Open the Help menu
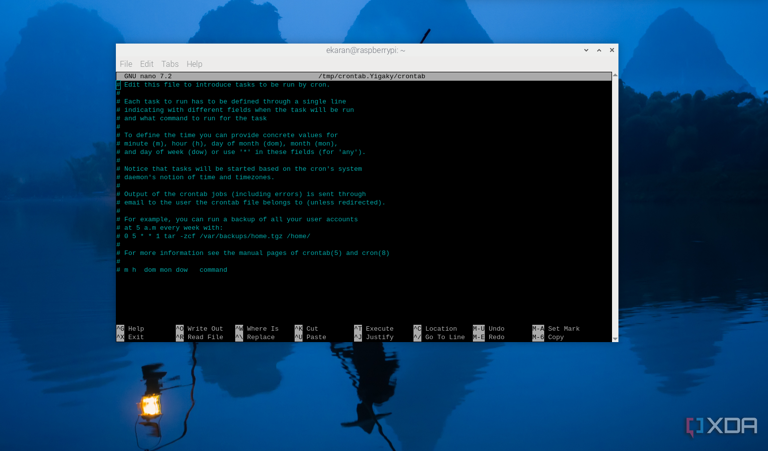Viewport: 768px width, 451px height. [x=194, y=64]
